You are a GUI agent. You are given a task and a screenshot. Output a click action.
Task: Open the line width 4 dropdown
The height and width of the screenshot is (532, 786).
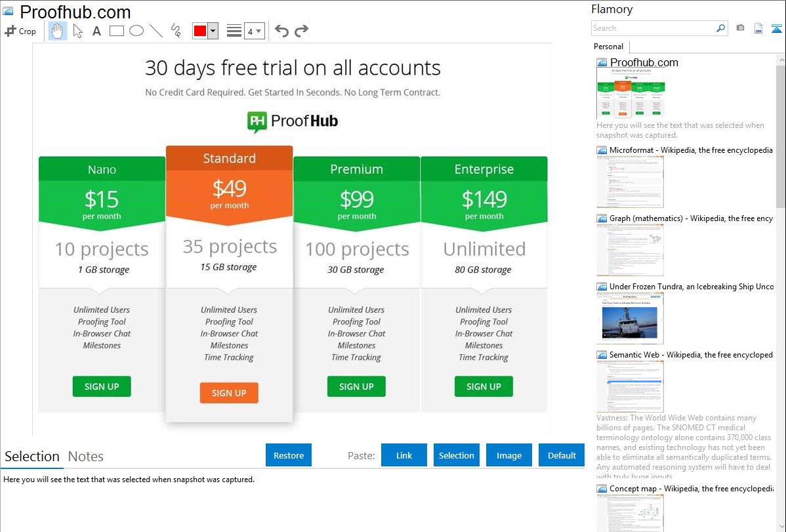point(255,31)
